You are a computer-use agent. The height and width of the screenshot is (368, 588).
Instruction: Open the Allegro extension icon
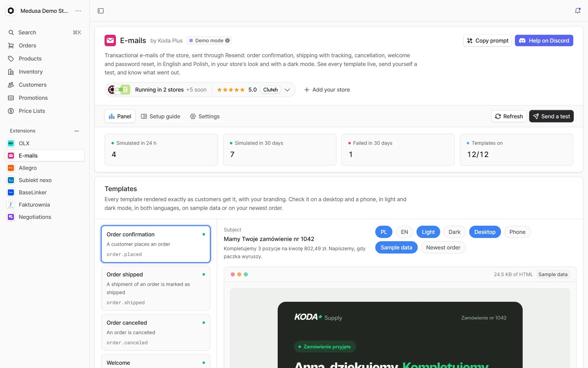(x=11, y=168)
